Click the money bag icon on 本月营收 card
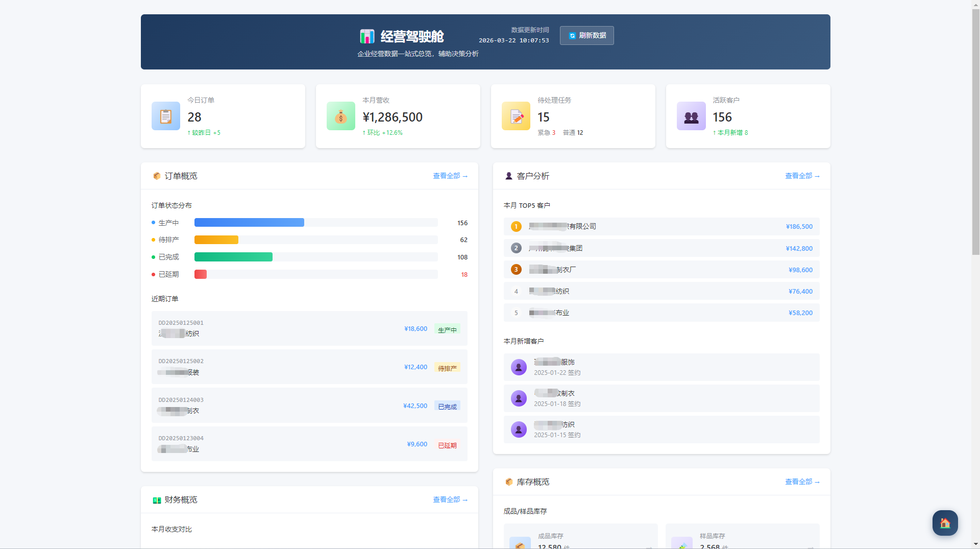 (x=341, y=116)
